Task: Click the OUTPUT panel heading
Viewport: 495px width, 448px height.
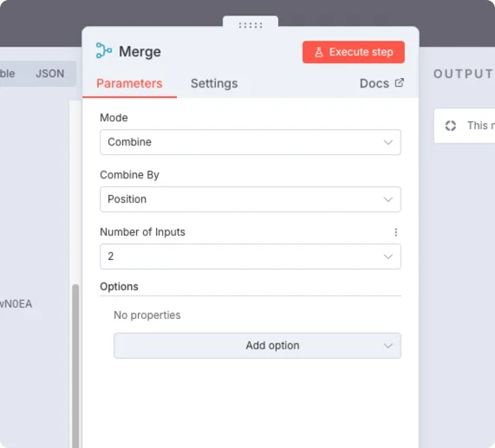Action: click(x=464, y=74)
